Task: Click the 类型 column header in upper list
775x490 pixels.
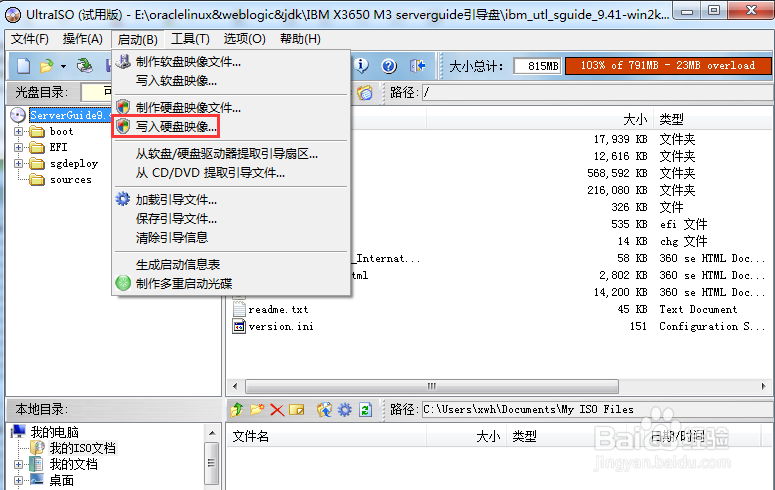Action: (x=671, y=119)
